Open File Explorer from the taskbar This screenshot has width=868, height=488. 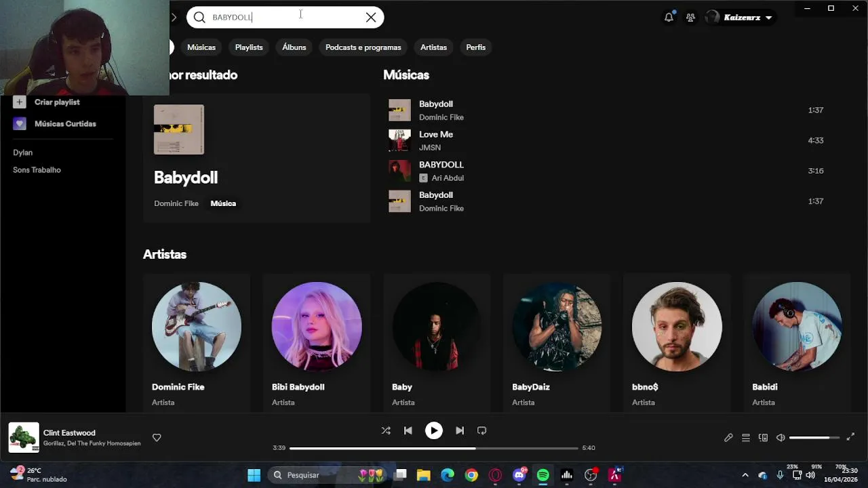[x=423, y=475]
